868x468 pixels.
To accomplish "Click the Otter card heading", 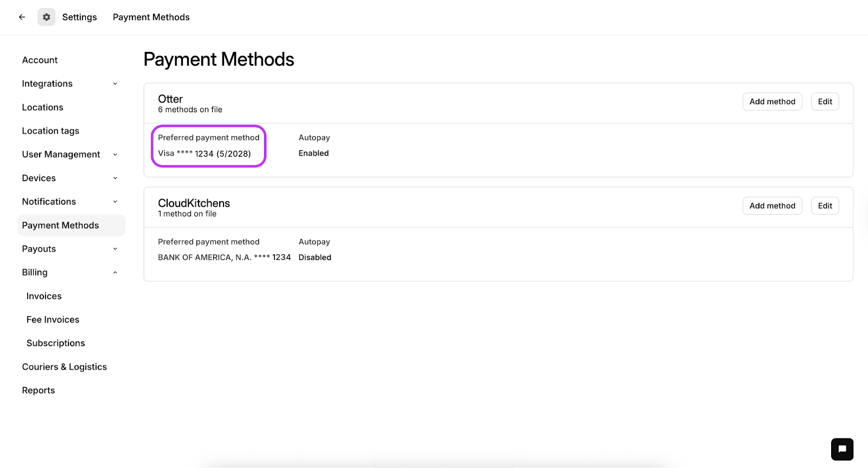I will (x=170, y=99).
